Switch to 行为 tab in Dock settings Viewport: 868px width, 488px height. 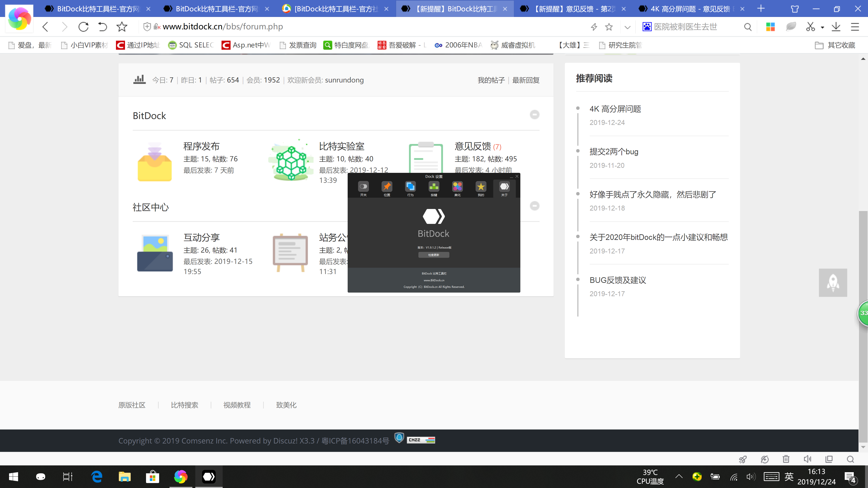[410, 189]
